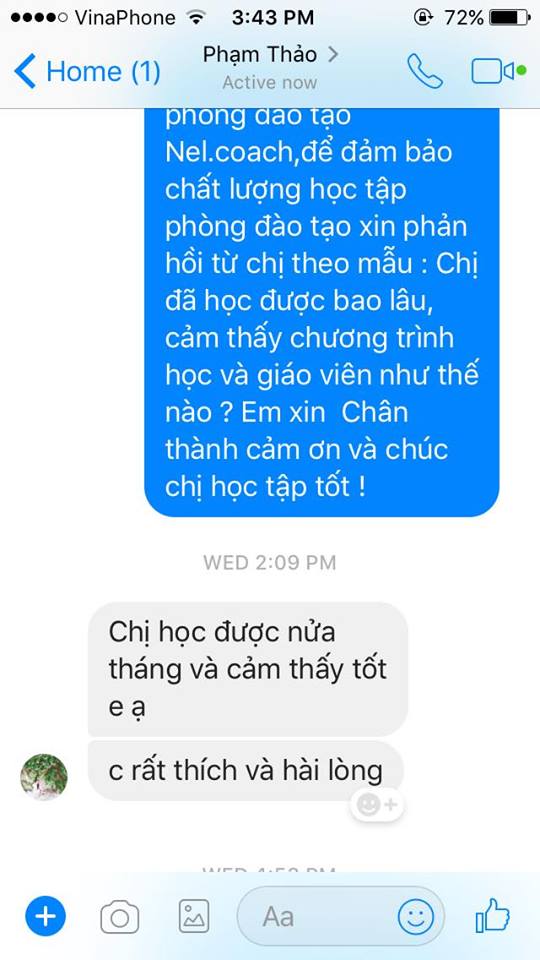Tap the 'c rất thích và hài lòng' bubble

coord(246,771)
